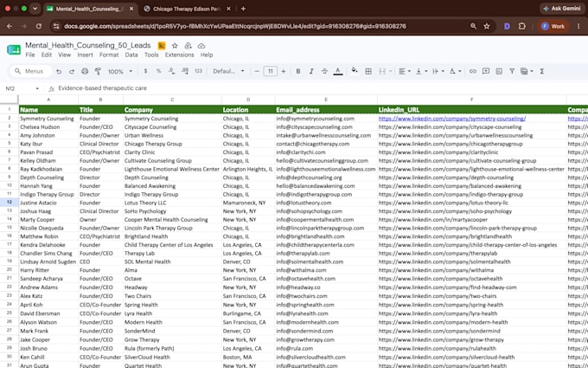The height and width of the screenshot is (368, 588).
Task: Star the spreadsheet document
Action: 175,46
